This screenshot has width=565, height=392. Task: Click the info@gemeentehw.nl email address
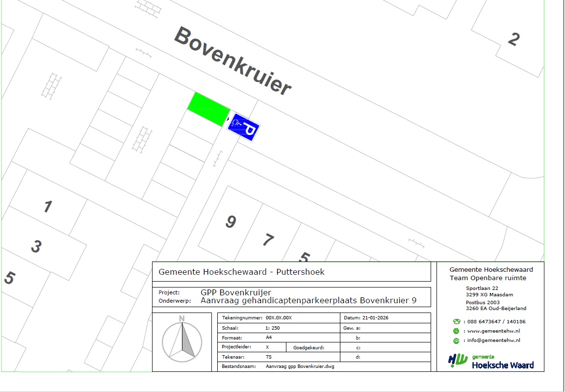493,340
